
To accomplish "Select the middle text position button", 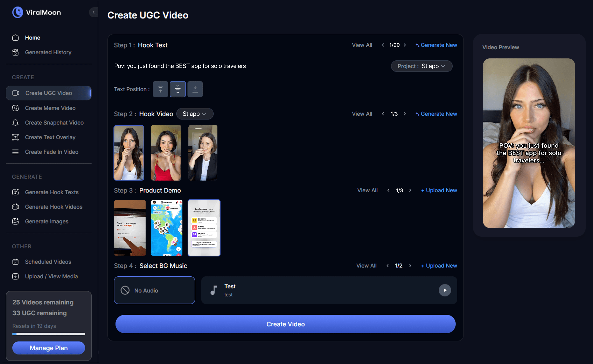I will (177, 89).
